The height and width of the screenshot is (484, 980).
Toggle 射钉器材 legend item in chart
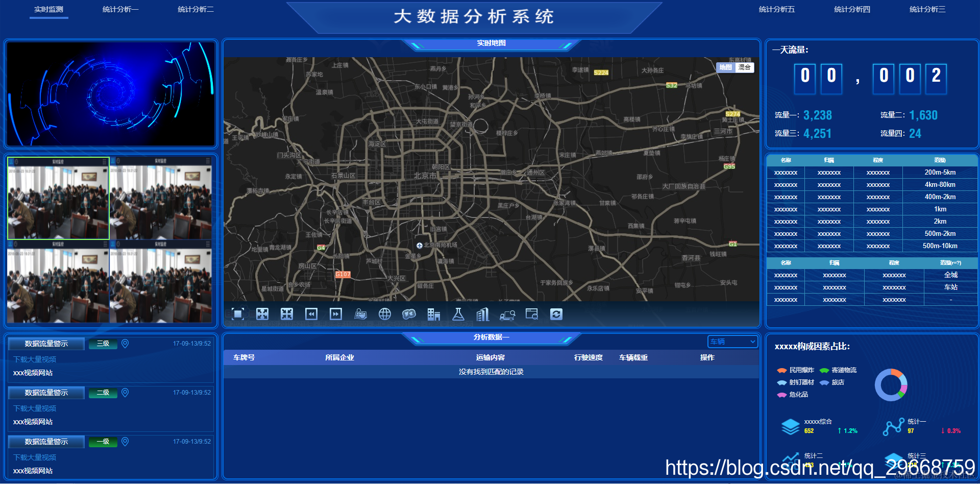click(x=796, y=382)
